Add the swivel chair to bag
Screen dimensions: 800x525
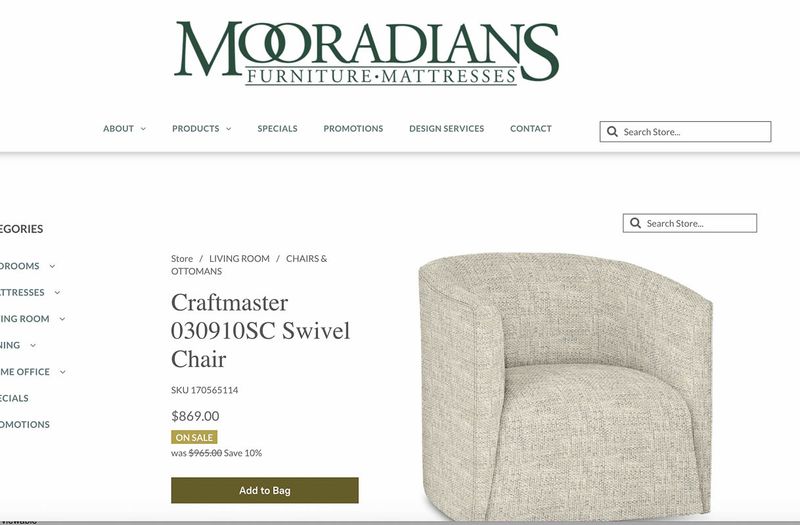click(x=265, y=490)
